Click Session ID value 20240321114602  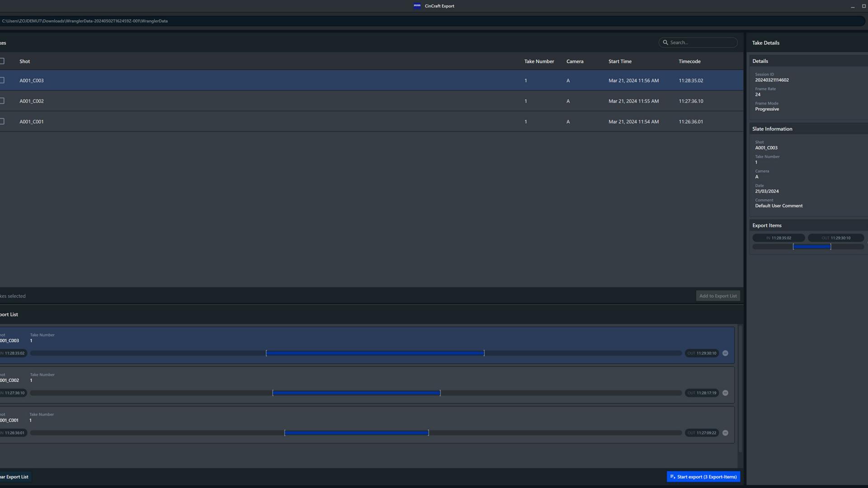click(x=772, y=80)
